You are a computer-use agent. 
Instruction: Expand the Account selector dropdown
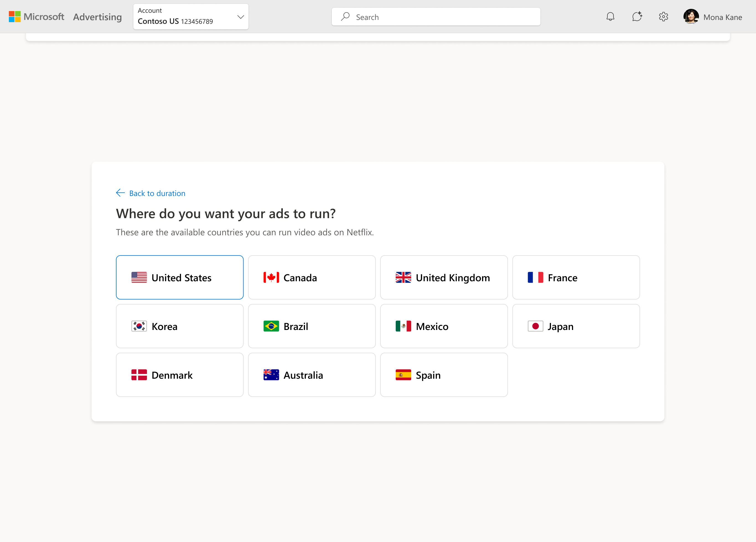click(191, 17)
